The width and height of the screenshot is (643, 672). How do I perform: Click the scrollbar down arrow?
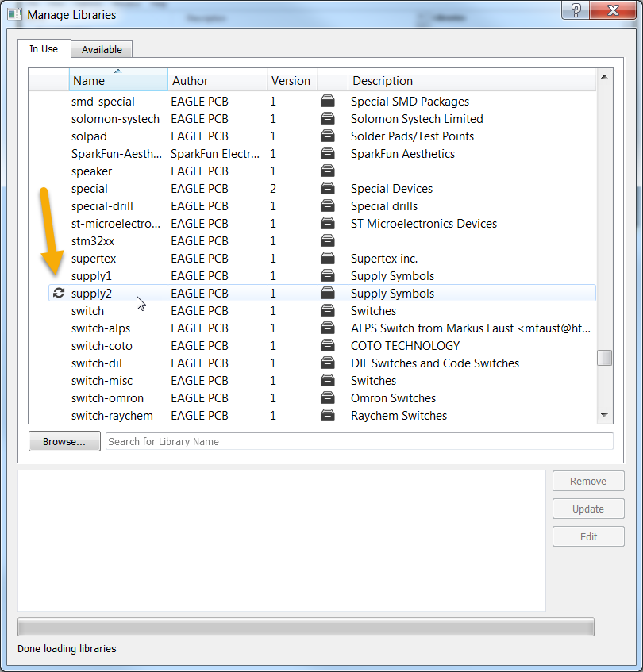604,415
